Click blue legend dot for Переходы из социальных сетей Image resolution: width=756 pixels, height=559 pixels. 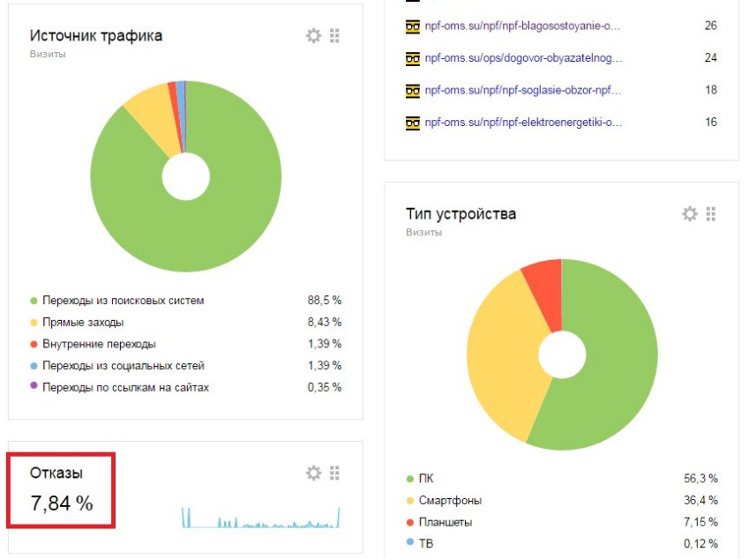point(34,366)
